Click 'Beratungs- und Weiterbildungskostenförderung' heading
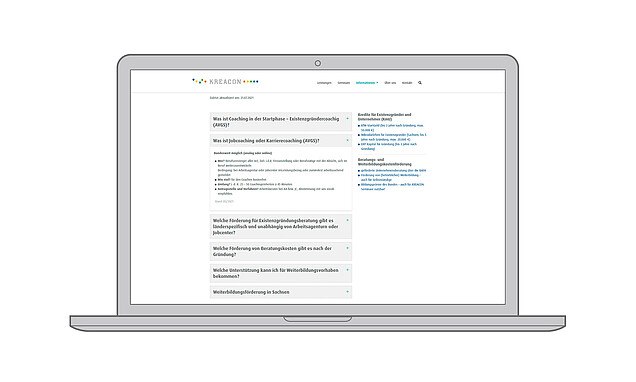Screen dimensions: 636x382 pyautogui.click(x=385, y=162)
